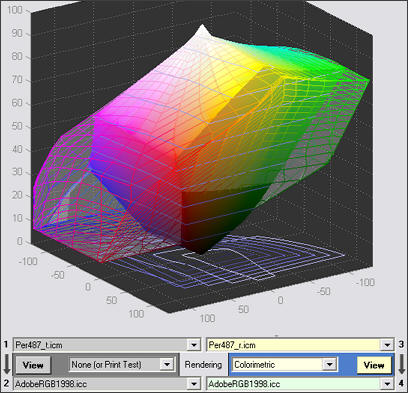Click the right downward arrow between 3 and 4

tap(401, 364)
